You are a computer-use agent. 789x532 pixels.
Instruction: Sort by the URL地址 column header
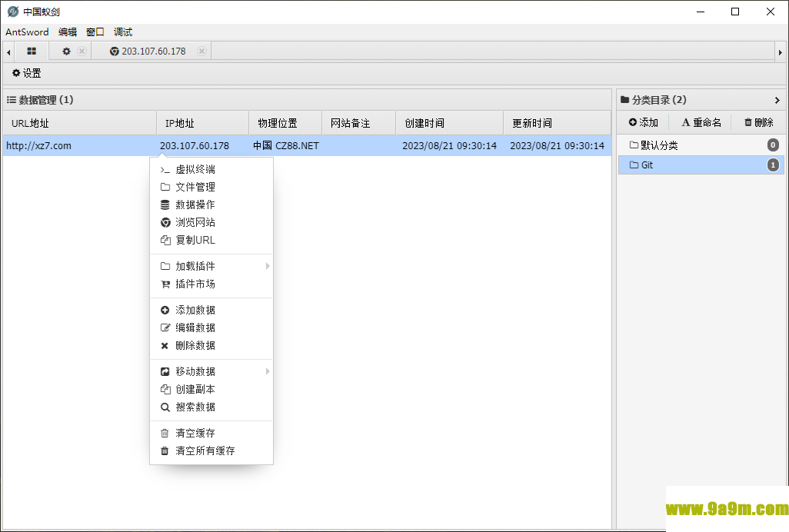80,123
